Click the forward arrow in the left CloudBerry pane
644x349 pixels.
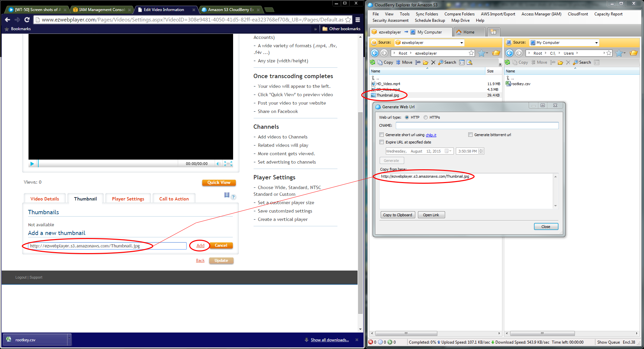click(384, 53)
